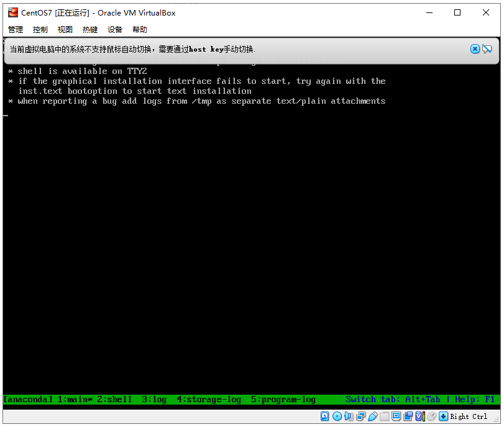Viewport: 504px width, 427px height.
Task: Open the shared folders status icon
Action: [x=384, y=416]
